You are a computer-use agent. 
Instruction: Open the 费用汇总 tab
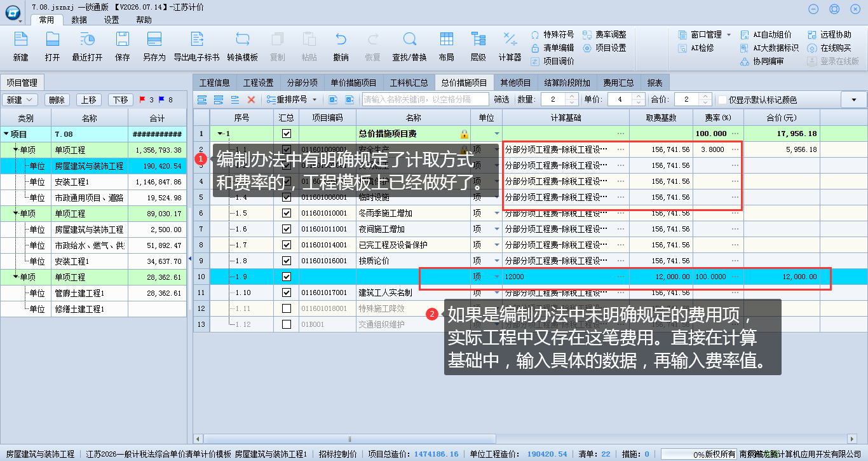[x=619, y=83]
